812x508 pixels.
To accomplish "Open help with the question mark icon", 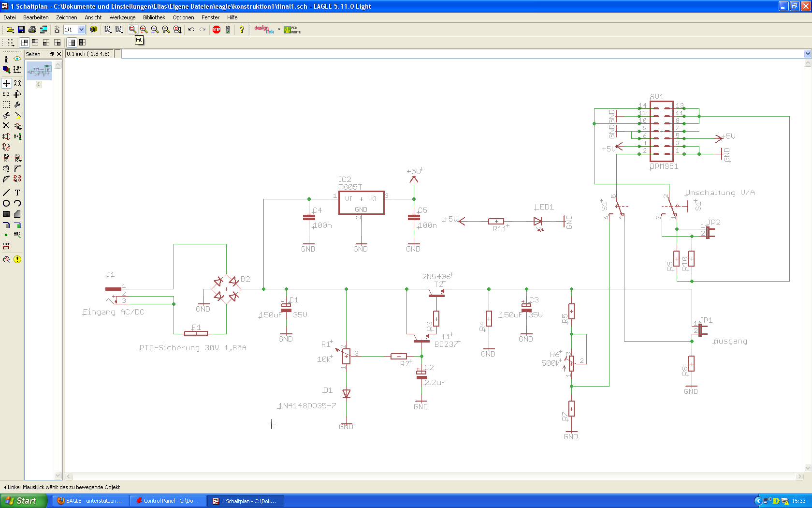I will click(242, 30).
